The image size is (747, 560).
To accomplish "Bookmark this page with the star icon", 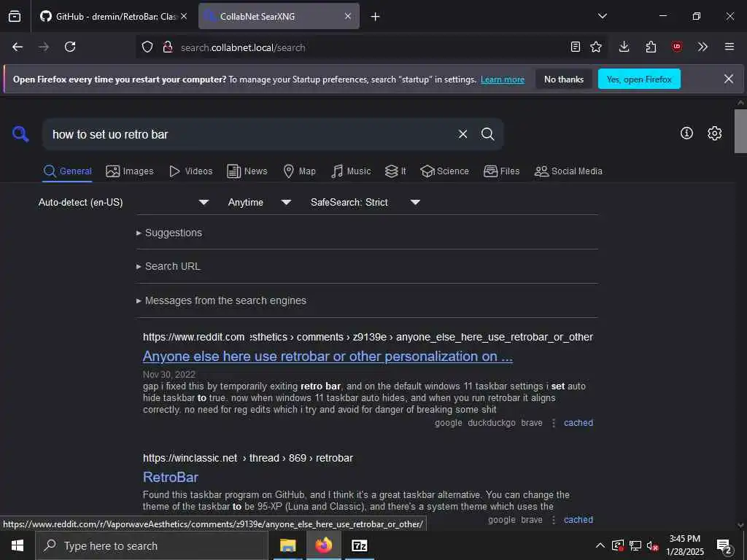I will pos(596,47).
